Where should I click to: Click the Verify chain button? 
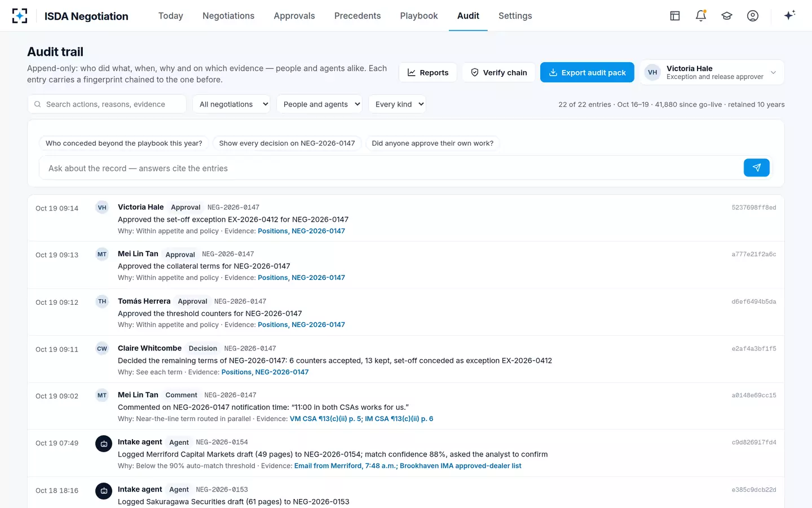pyautogui.click(x=498, y=72)
